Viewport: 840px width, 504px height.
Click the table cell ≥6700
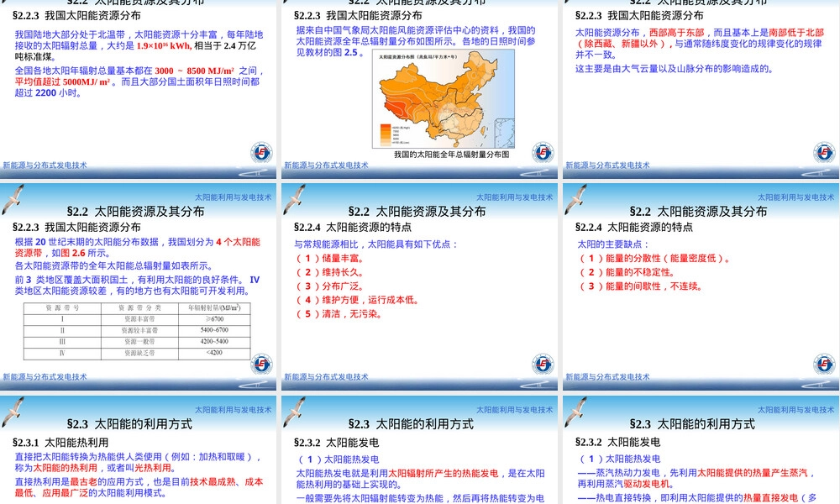pos(214,319)
